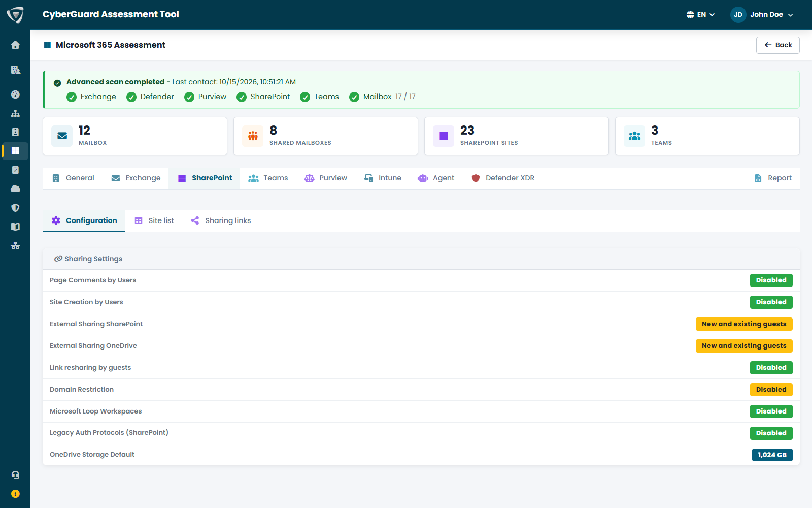Click the External Sharing SharePoint guests badge

(x=744, y=324)
